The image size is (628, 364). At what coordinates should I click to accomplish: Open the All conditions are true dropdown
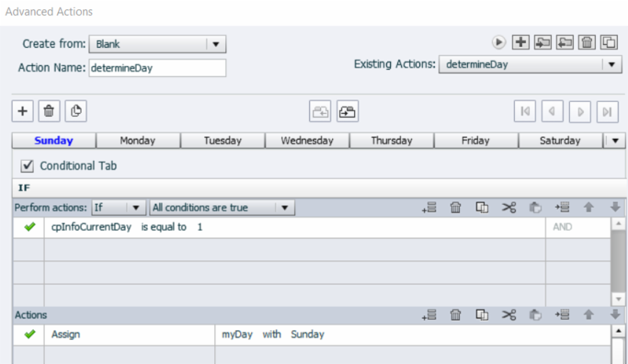tap(284, 208)
